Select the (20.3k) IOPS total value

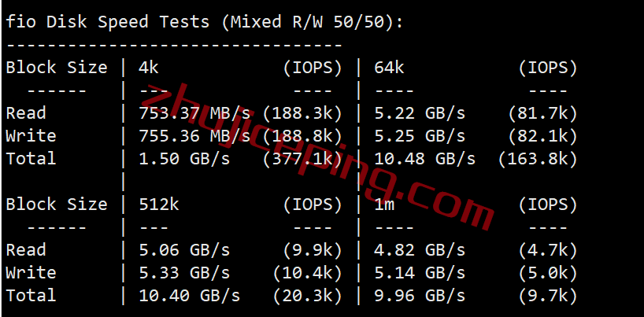pos(307,296)
